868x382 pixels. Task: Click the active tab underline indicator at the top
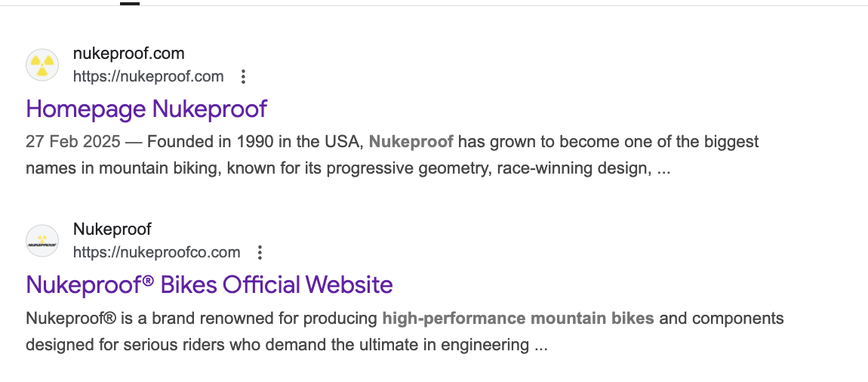(129, 3)
